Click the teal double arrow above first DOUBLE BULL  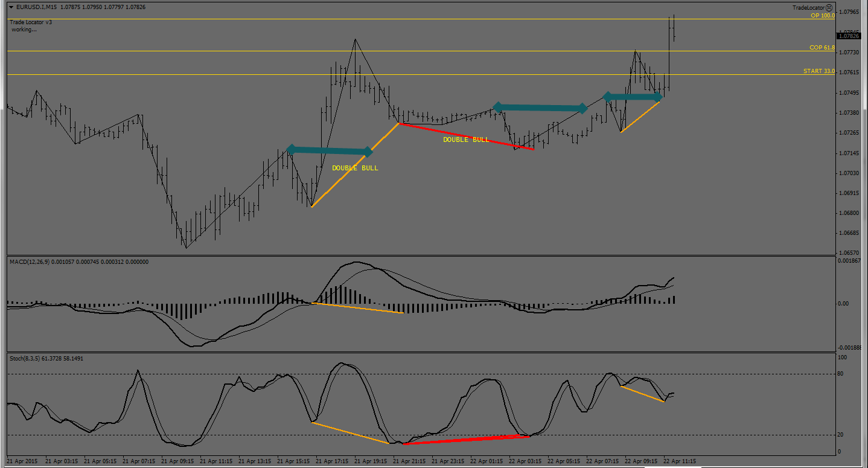[330, 150]
